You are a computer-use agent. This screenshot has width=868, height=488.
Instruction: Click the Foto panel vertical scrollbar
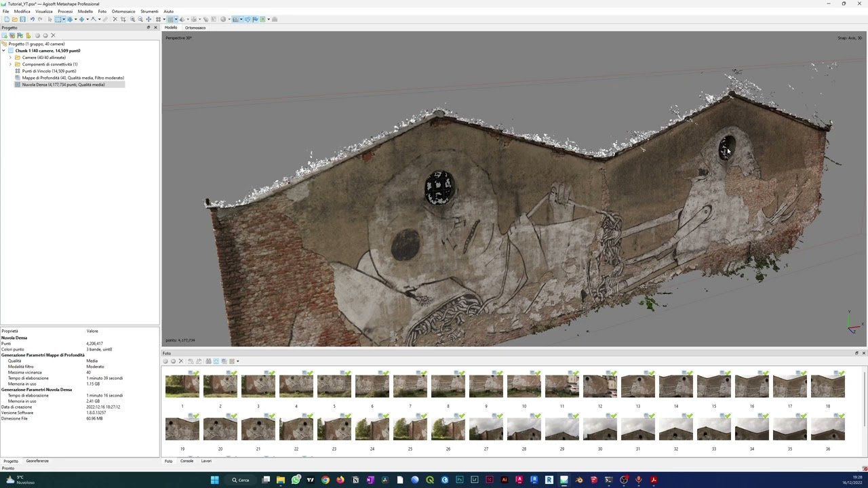[x=865, y=400]
